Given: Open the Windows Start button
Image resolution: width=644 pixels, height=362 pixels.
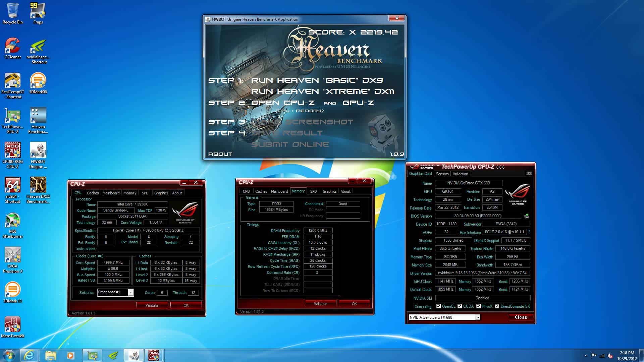Looking at the screenshot, I should point(9,355).
